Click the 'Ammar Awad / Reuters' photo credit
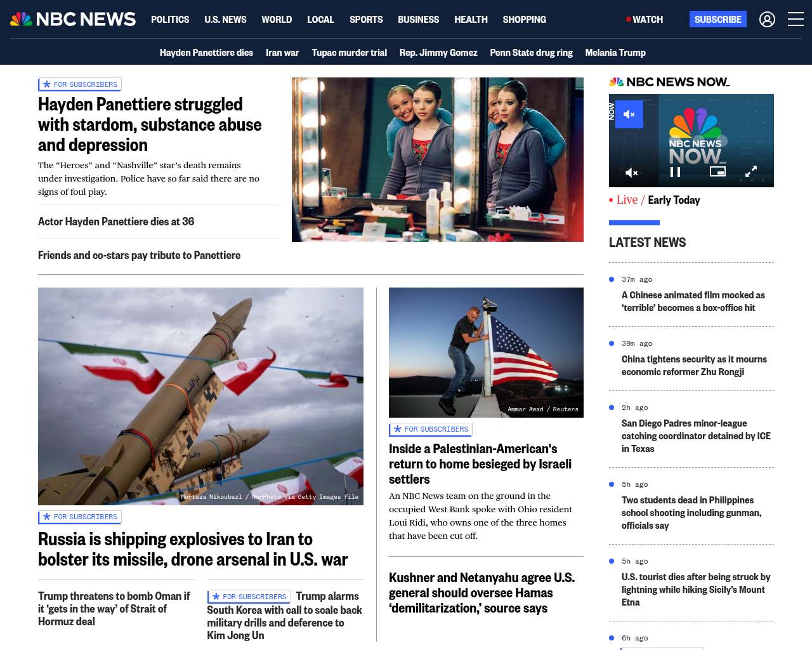Image resolution: width=812 pixels, height=650 pixels. click(543, 409)
